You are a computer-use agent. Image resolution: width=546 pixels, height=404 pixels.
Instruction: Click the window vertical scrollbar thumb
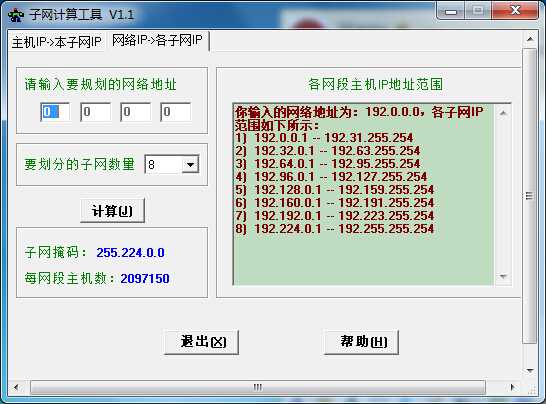point(530,196)
